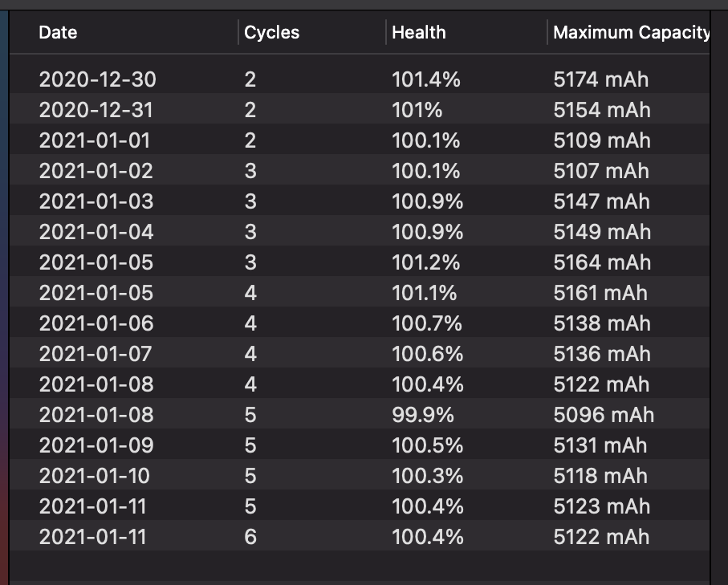Select the last row with 6 cycles
This screenshot has width=728, height=585.
tap(250, 537)
